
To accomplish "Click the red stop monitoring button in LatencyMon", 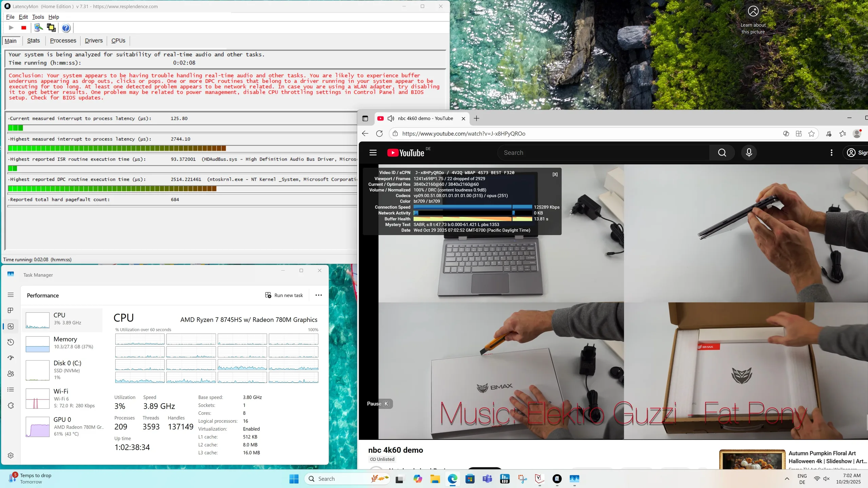I will pos(24,28).
